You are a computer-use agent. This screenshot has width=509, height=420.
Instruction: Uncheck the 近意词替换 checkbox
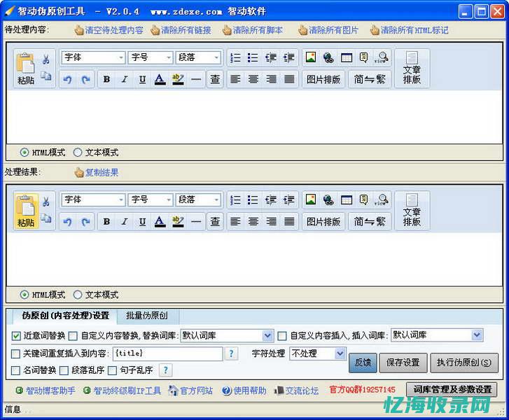tap(17, 335)
